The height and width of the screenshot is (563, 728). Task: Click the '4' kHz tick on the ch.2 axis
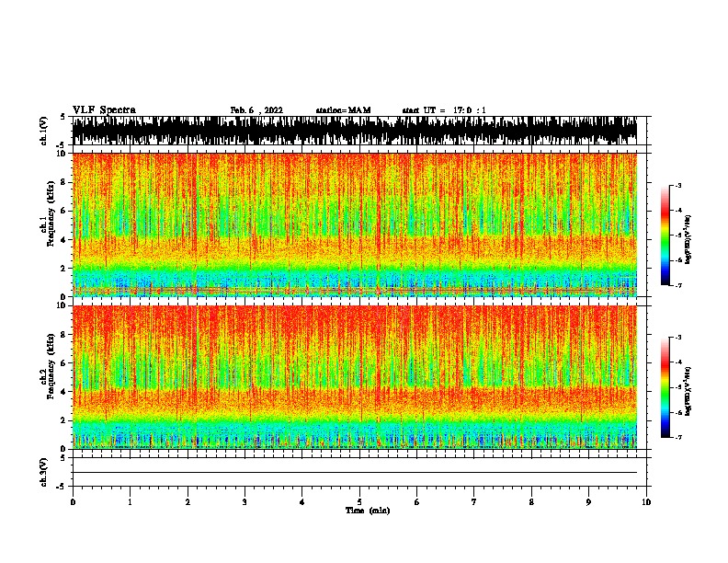tap(63, 392)
